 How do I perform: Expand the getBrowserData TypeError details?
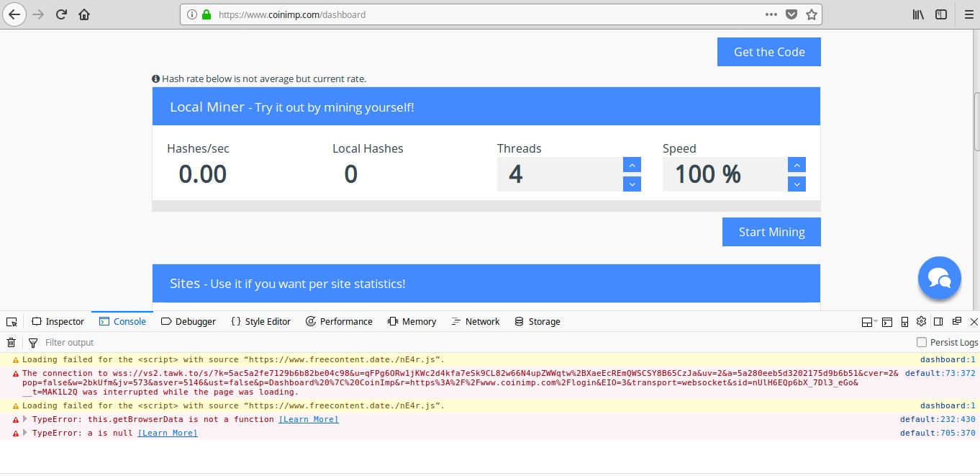click(25, 419)
